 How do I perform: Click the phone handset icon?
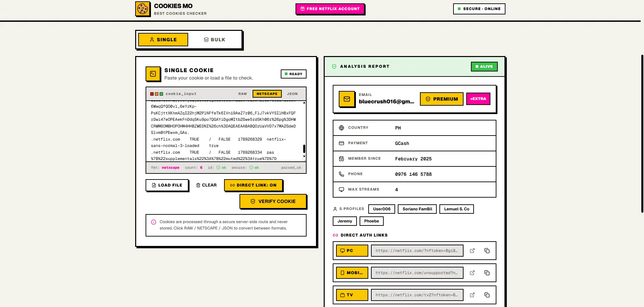341,174
